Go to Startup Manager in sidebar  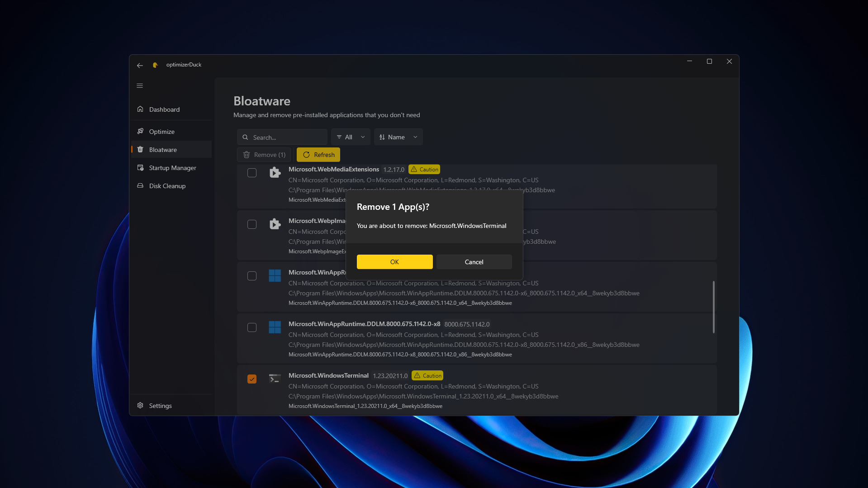pos(172,168)
